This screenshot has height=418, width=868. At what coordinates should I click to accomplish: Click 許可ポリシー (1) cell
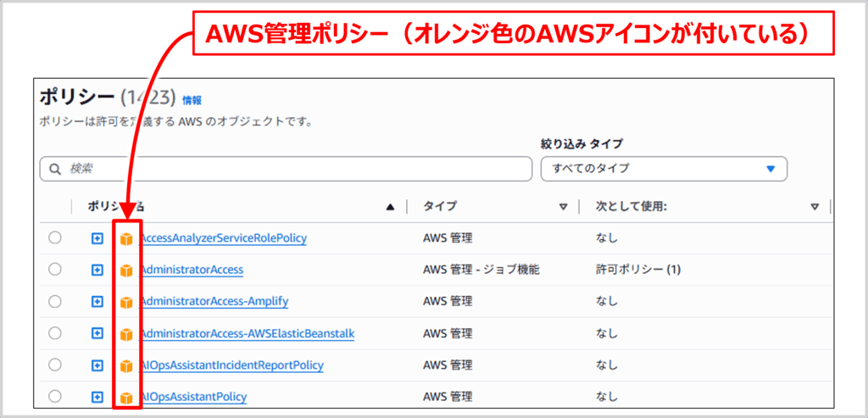pyautogui.click(x=637, y=270)
